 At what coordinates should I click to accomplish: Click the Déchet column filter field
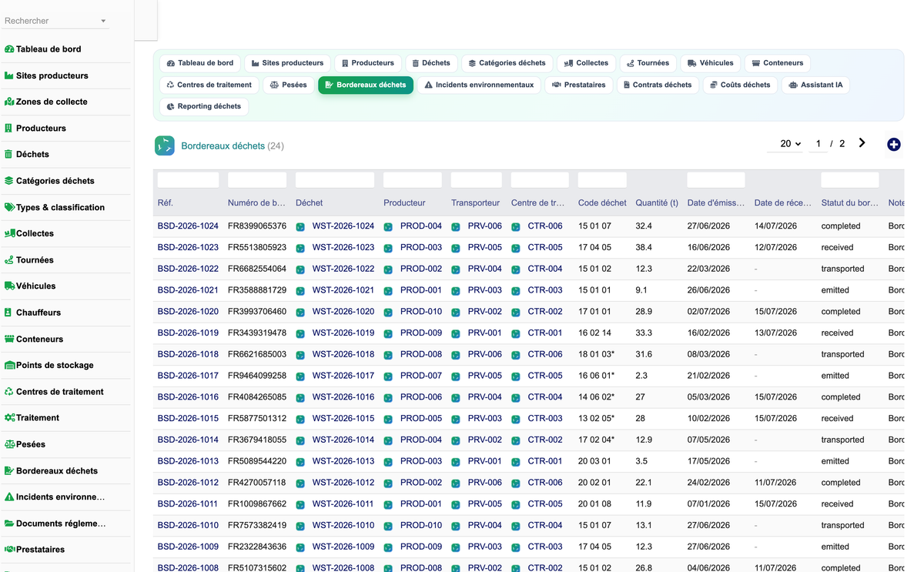pos(335,180)
